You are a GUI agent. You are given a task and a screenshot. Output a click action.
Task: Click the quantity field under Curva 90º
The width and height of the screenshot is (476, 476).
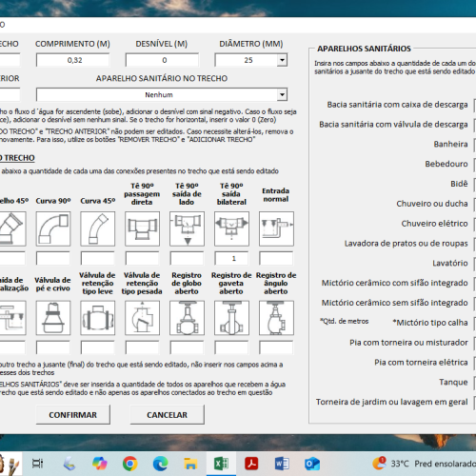[x=53, y=258]
